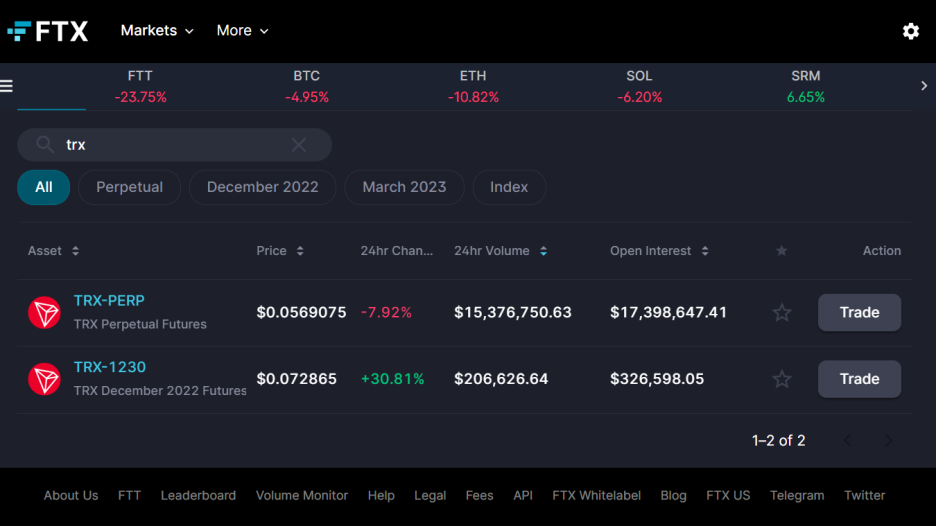Select the FTT ticker item
Screen dimensions: 936x526
click(140, 87)
